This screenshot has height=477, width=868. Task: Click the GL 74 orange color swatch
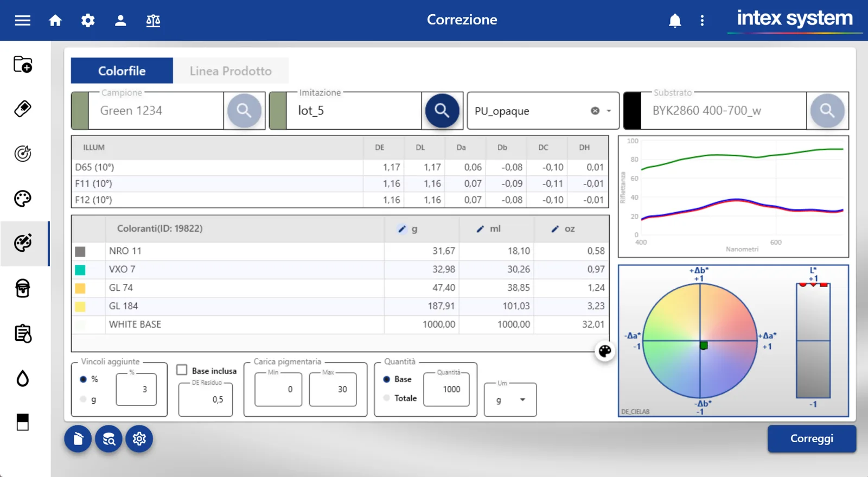80,288
